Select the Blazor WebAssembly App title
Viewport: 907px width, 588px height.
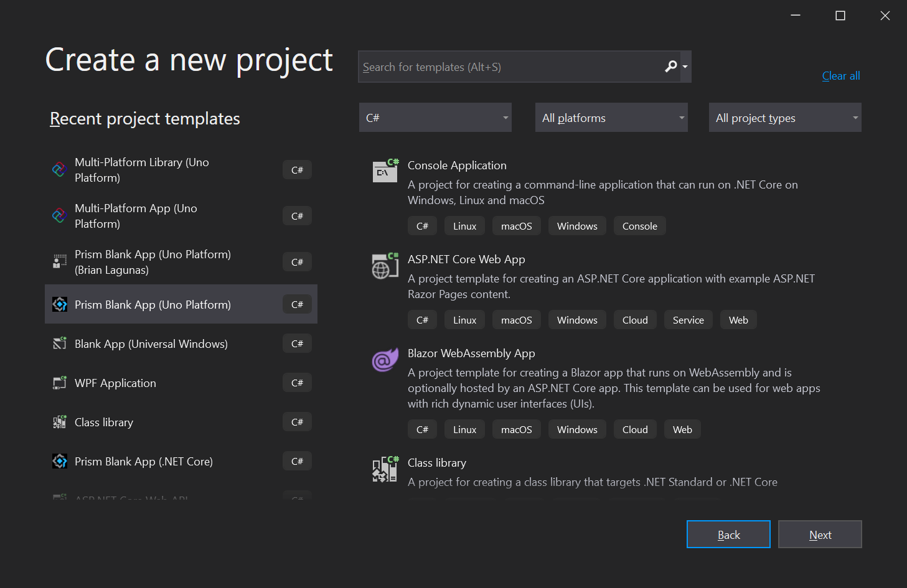[471, 353]
